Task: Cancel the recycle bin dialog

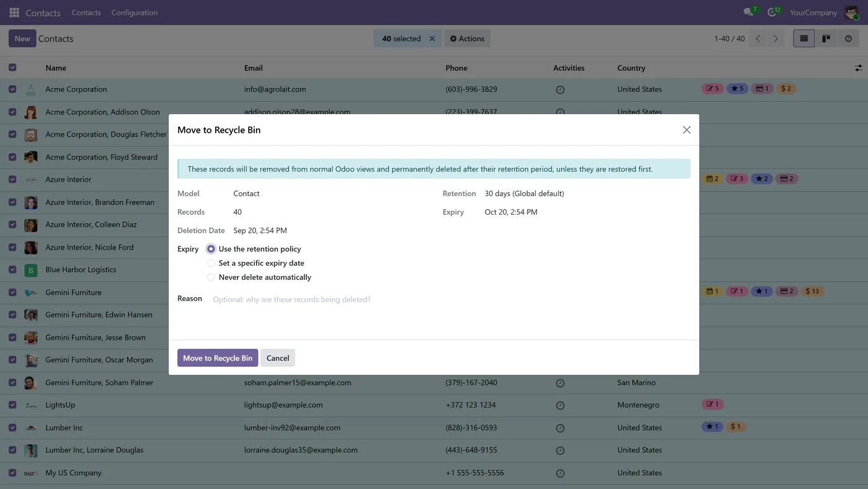Action: (278, 358)
